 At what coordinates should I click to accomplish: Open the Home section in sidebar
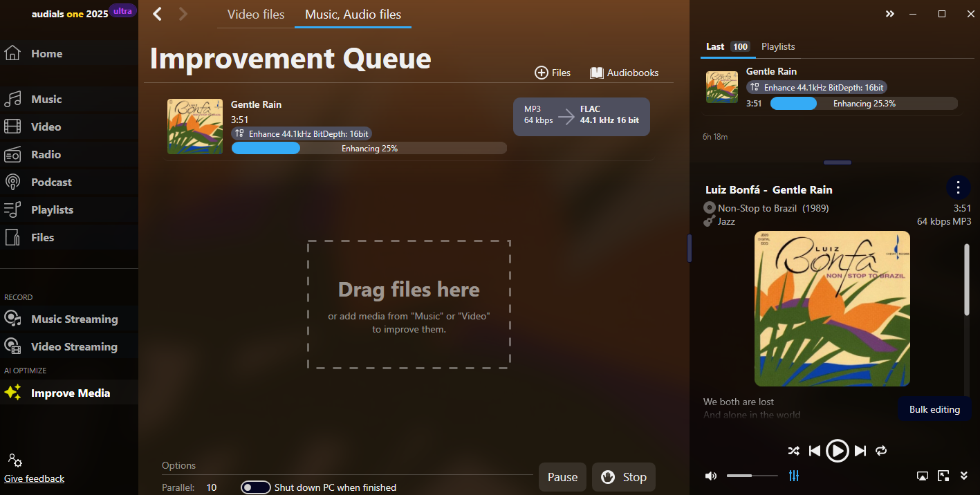tap(46, 54)
